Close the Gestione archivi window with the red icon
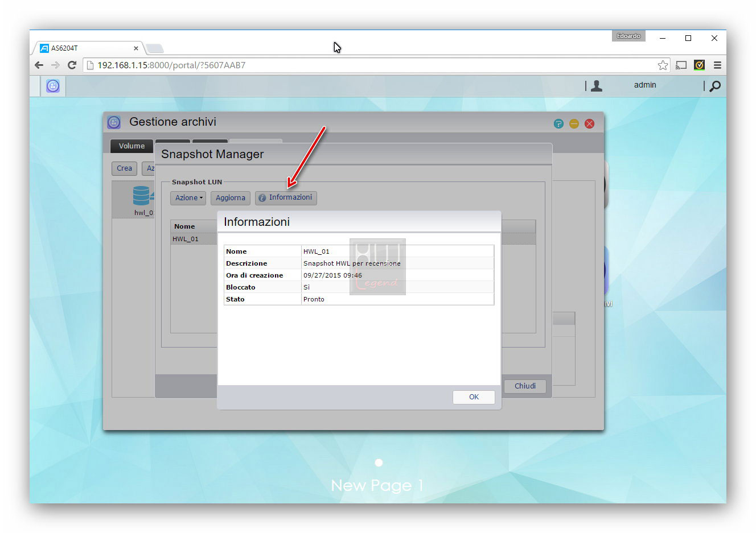This screenshot has height=533, width=756. (590, 123)
